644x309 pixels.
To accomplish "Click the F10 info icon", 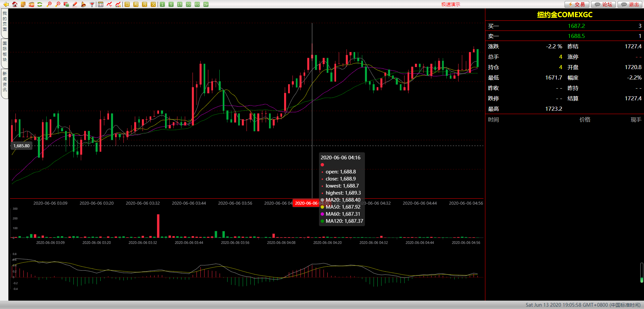I will 31,4.
